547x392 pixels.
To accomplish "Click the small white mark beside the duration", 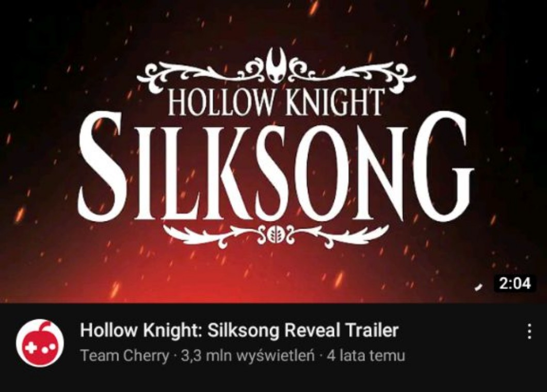I will pos(478,287).
